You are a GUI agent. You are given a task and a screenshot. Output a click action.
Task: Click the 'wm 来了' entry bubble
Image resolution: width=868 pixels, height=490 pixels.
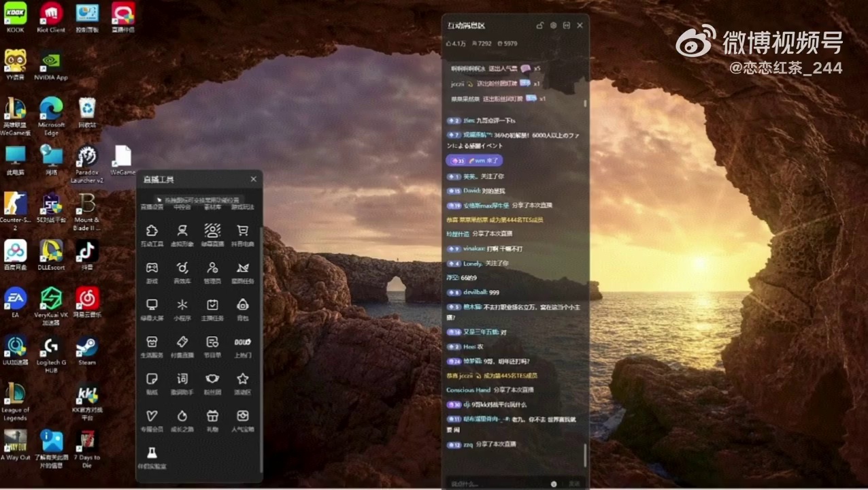(474, 161)
